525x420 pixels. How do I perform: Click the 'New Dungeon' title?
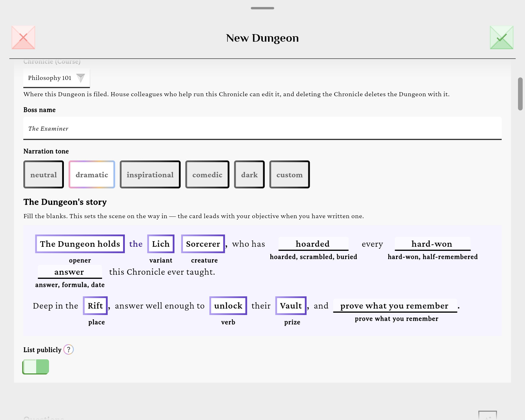coord(262,38)
